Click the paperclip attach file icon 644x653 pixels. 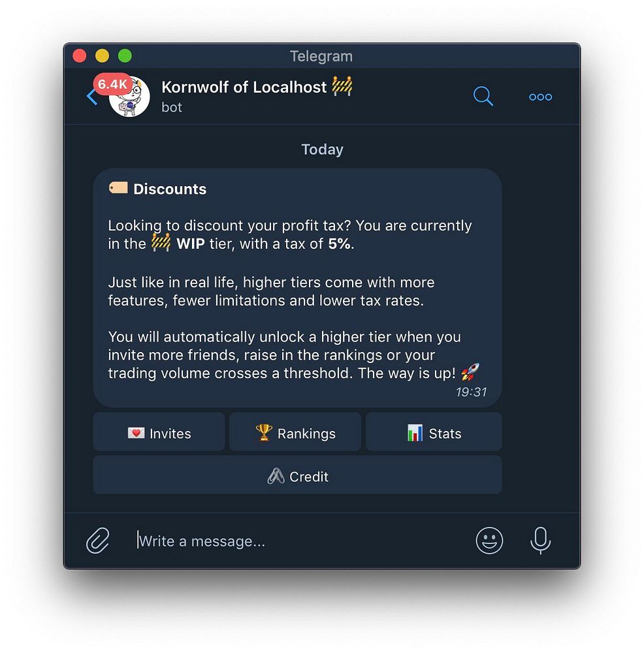click(98, 541)
